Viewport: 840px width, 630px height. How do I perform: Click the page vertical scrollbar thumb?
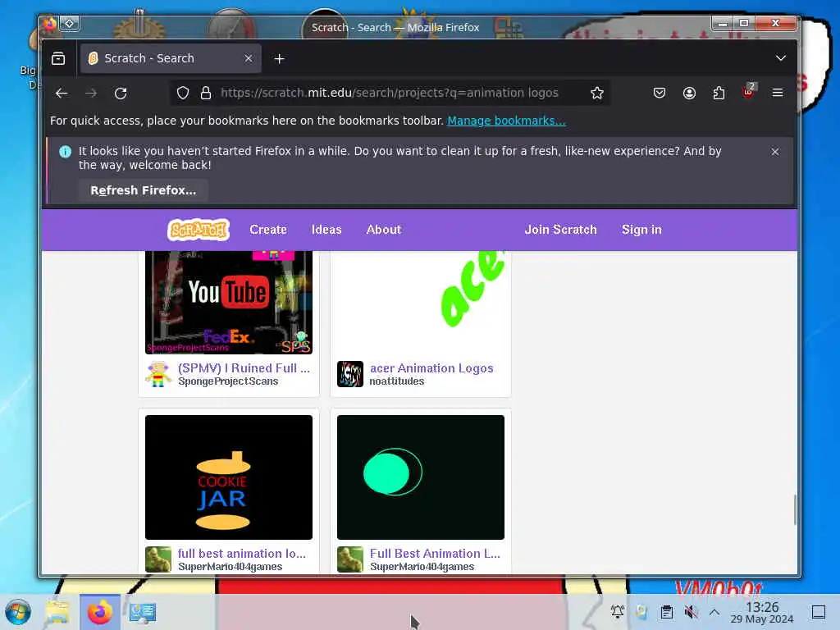(x=795, y=510)
